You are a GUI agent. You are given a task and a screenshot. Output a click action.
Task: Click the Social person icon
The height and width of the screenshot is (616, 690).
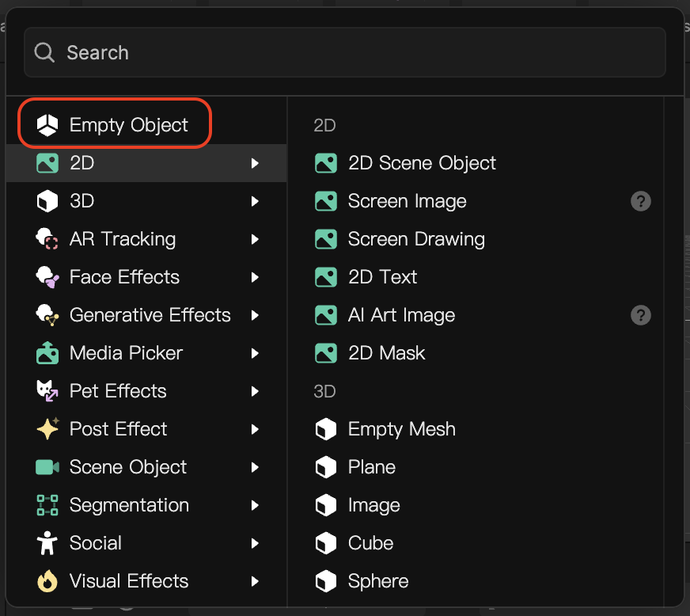pos(47,543)
